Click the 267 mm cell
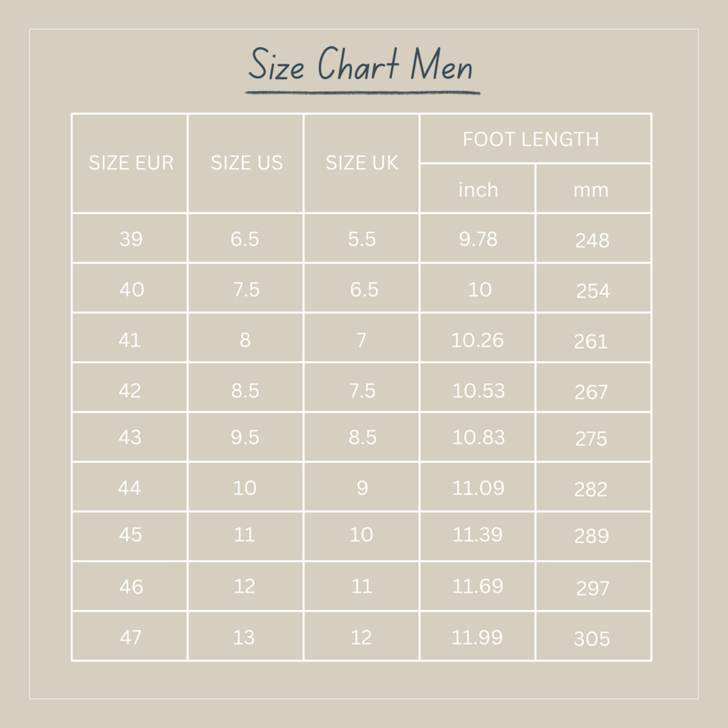This screenshot has height=728, width=728. coord(591,392)
